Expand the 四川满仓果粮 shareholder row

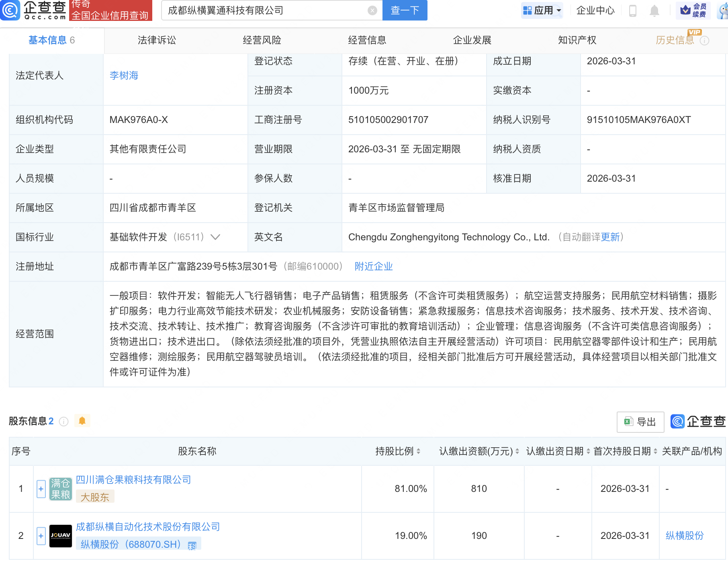[41, 489]
